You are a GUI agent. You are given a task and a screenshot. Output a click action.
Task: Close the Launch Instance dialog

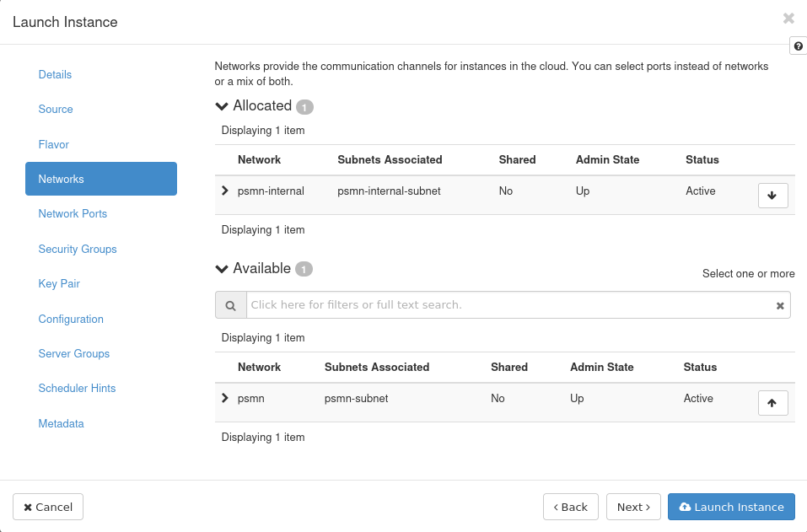(x=788, y=19)
